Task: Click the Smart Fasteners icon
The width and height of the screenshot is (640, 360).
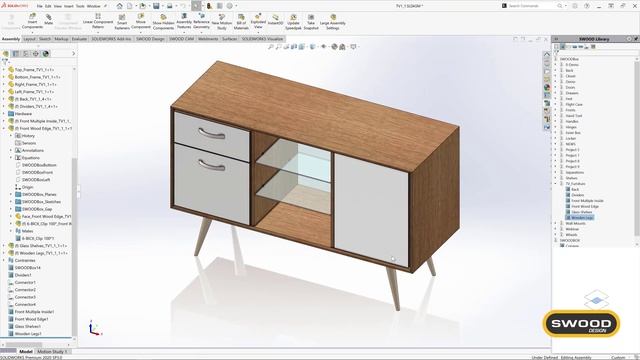Action: (122, 22)
